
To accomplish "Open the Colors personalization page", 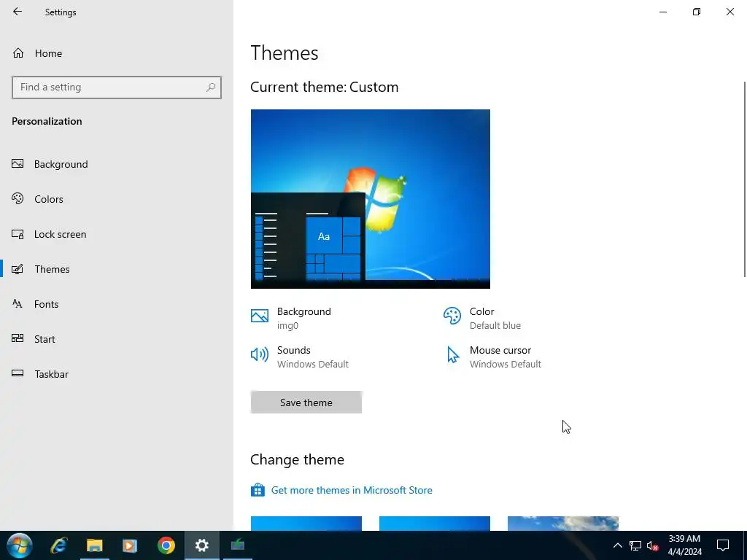I will pyautogui.click(x=117, y=199).
